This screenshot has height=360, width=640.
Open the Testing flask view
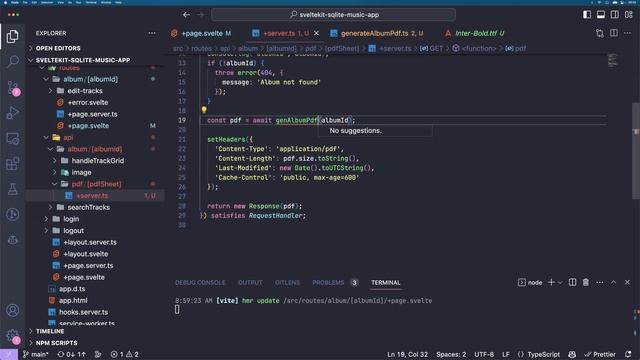[13, 189]
